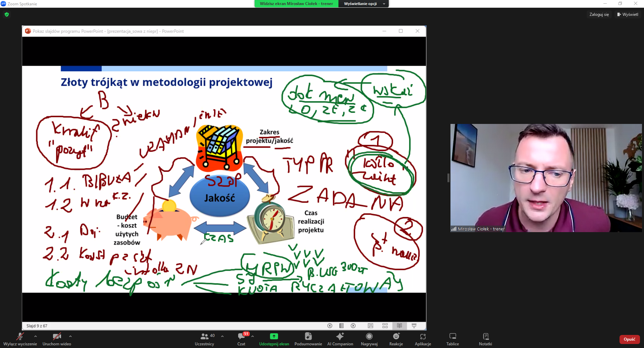Click the Udostępnij ekran share button
644x348 pixels.
click(274, 339)
